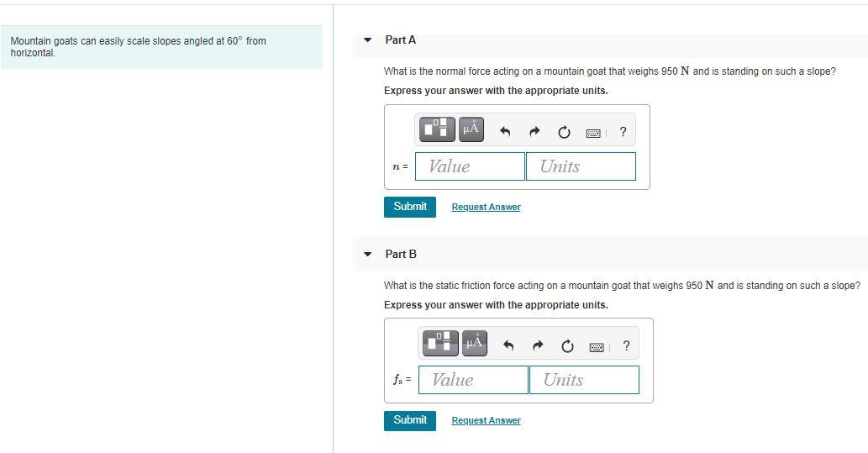The height and width of the screenshot is (453, 868).
Task: Click the 'n =' label
Action: [x=400, y=166]
